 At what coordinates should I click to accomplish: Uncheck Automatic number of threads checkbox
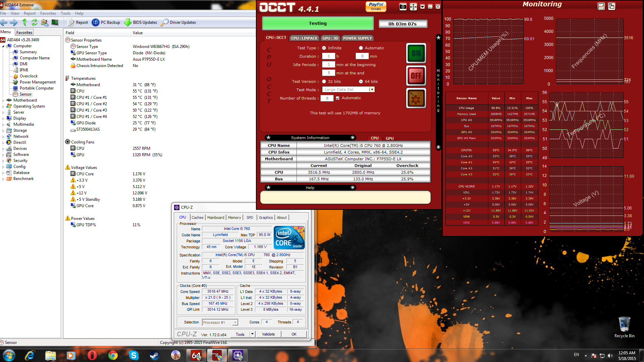(337, 98)
